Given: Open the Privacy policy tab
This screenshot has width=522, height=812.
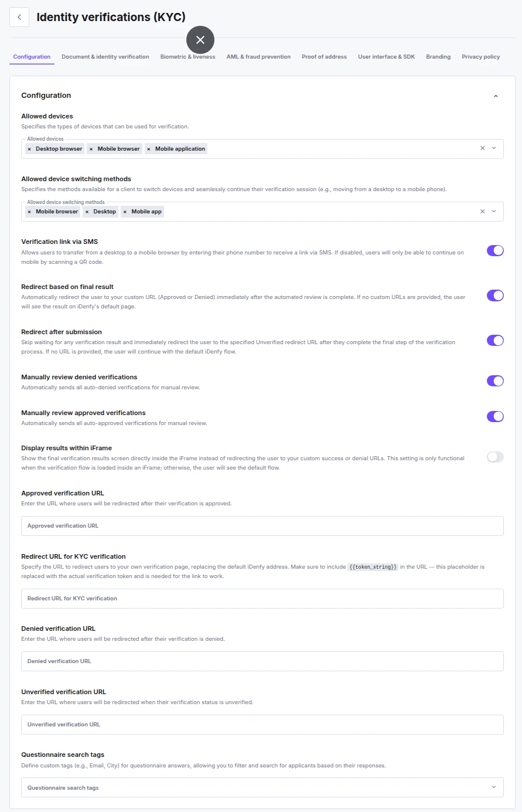Looking at the screenshot, I should [x=481, y=57].
